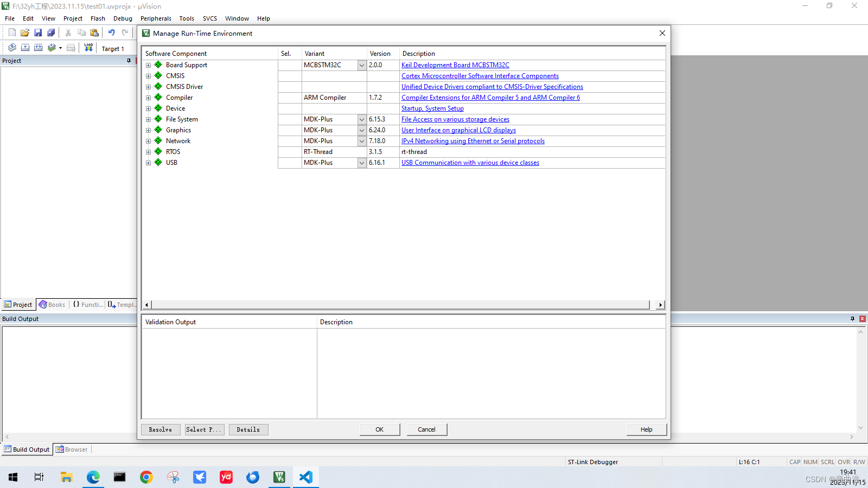Open Keil Development Board MCBSTM32C link
This screenshot has width=868, height=488.
(x=455, y=65)
